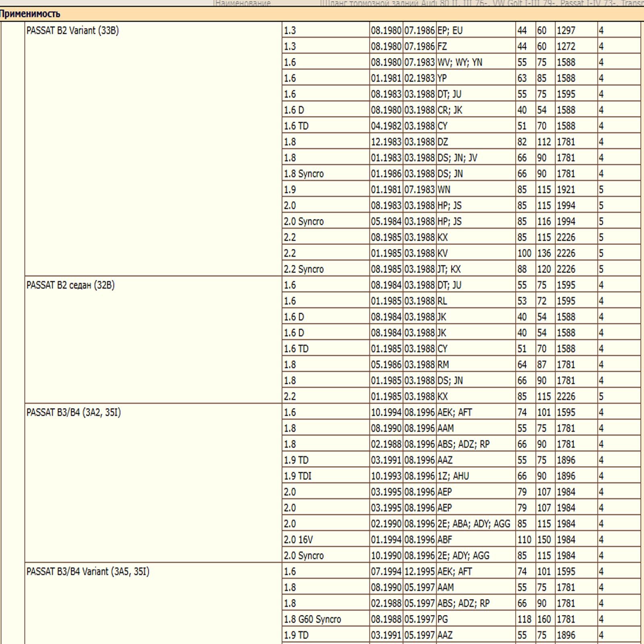Click engine code cell RM
Image resolution: width=644 pixels, height=644 pixels.
tap(476, 365)
